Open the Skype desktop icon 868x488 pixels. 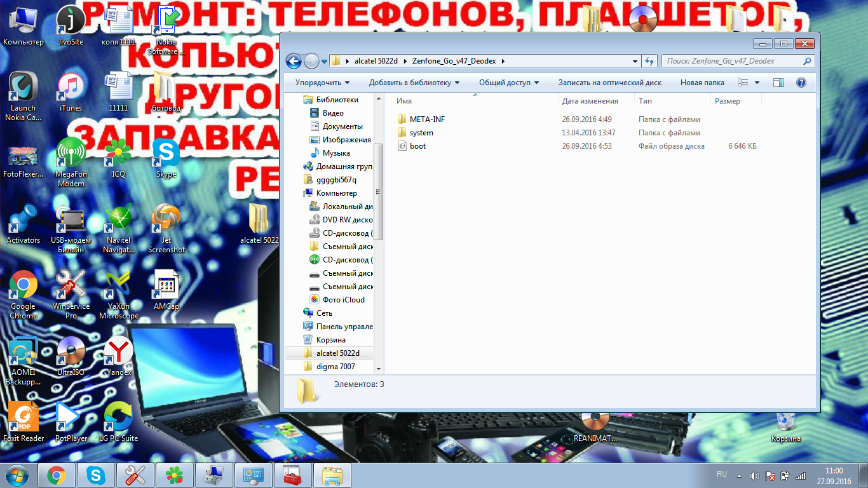pos(166,156)
